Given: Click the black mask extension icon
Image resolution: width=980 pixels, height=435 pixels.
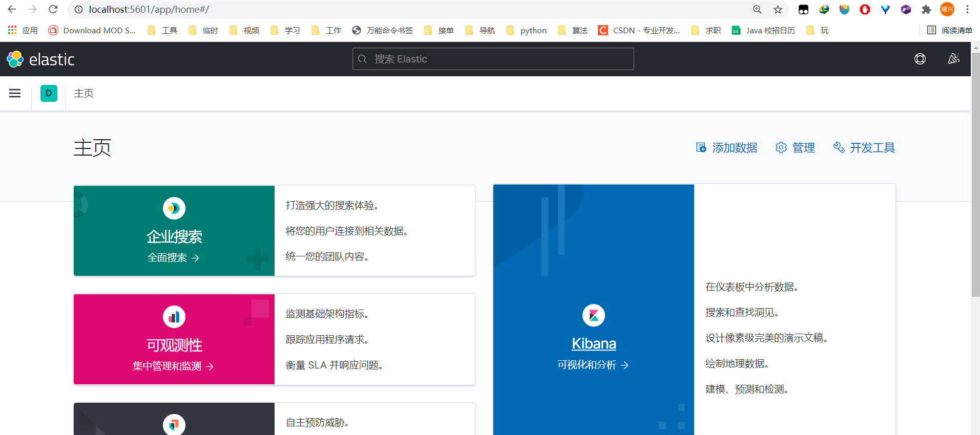Looking at the screenshot, I should (803, 9).
